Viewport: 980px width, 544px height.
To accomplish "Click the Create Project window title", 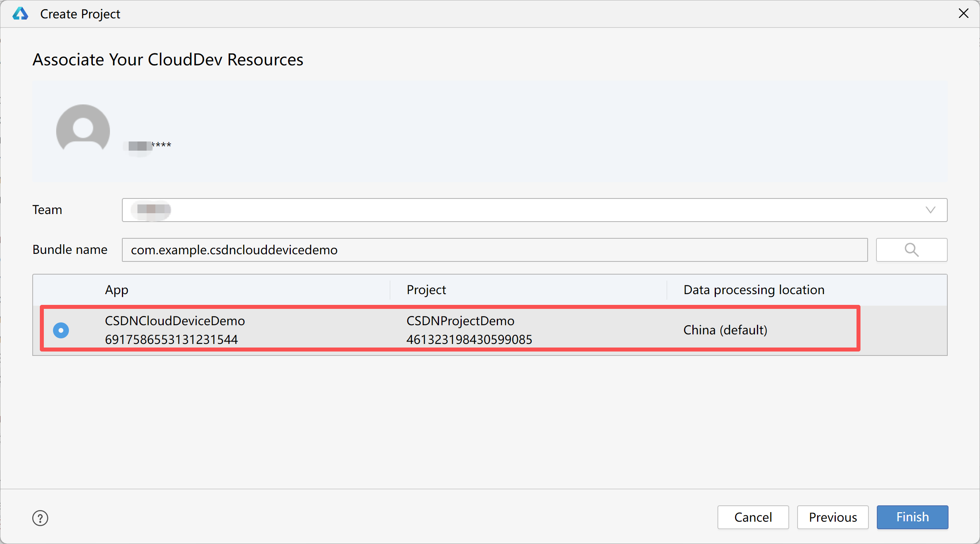I will point(80,14).
